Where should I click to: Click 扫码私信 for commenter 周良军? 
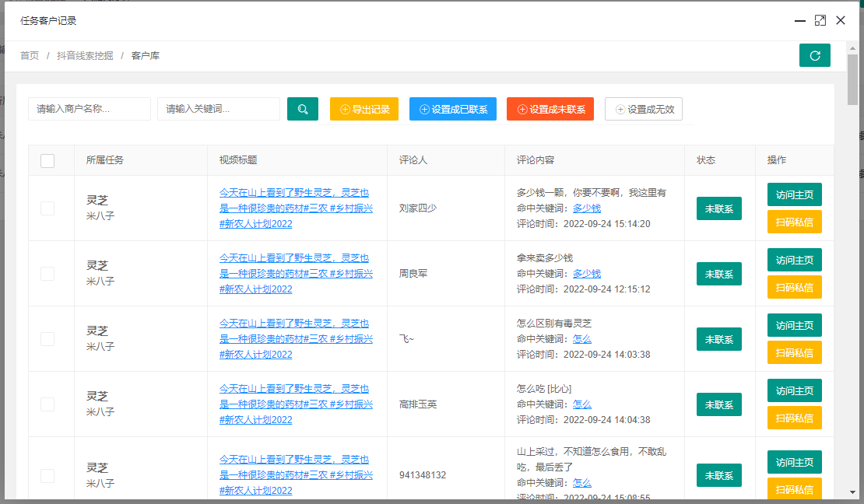(x=794, y=287)
